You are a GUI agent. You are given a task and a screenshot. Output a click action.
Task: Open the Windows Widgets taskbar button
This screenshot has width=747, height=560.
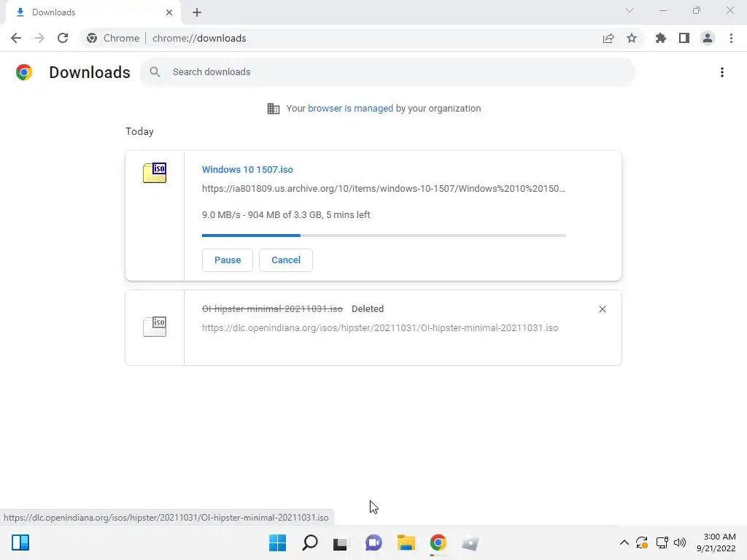20,542
